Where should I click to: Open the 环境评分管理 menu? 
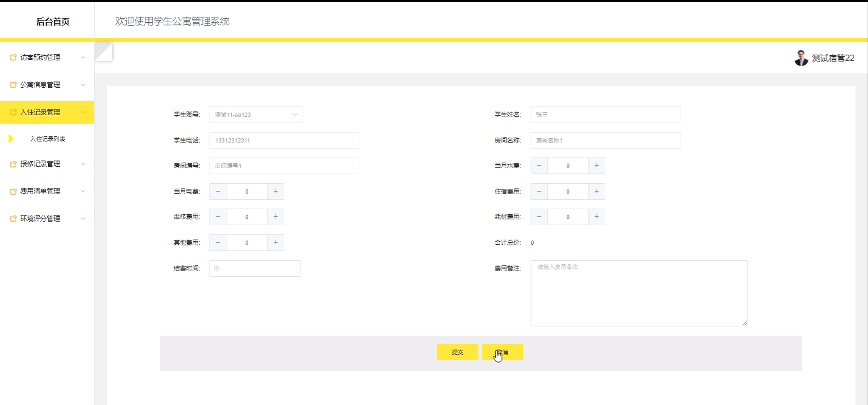(x=47, y=219)
